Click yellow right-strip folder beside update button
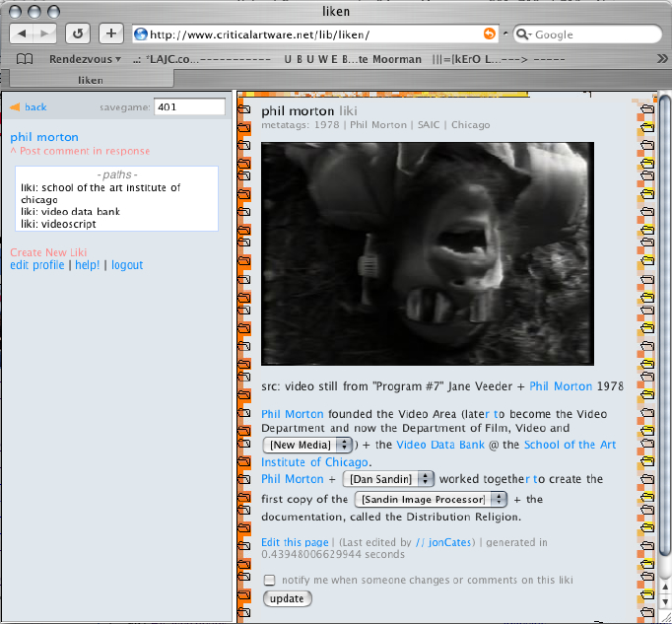672x624 pixels. coord(647,594)
